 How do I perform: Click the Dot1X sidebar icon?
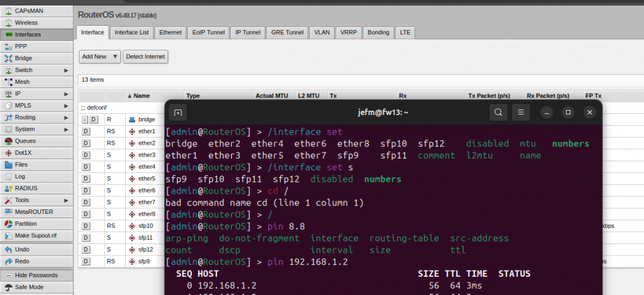coord(8,153)
